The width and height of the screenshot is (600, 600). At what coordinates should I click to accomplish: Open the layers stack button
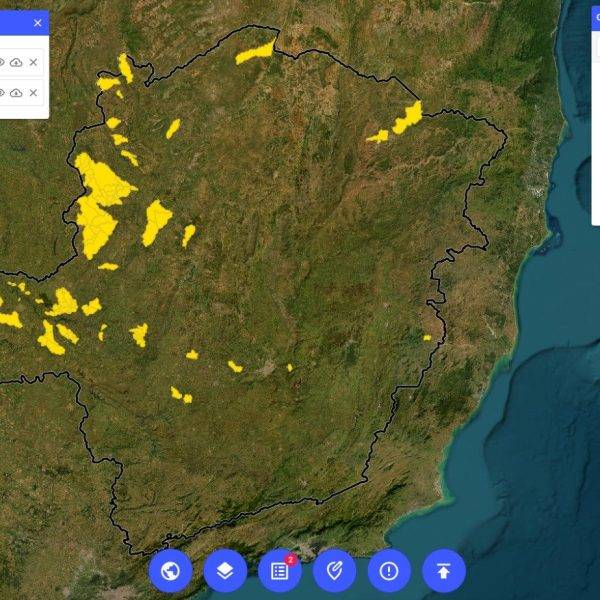(225, 571)
